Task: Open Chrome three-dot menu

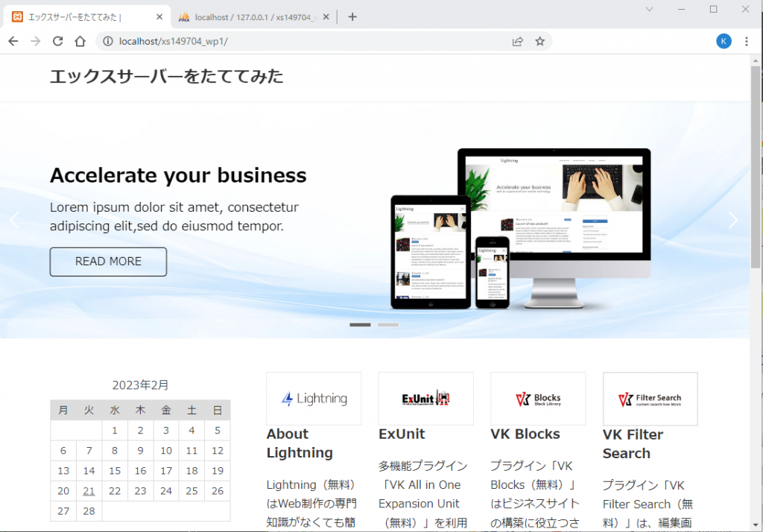Action: [x=747, y=42]
